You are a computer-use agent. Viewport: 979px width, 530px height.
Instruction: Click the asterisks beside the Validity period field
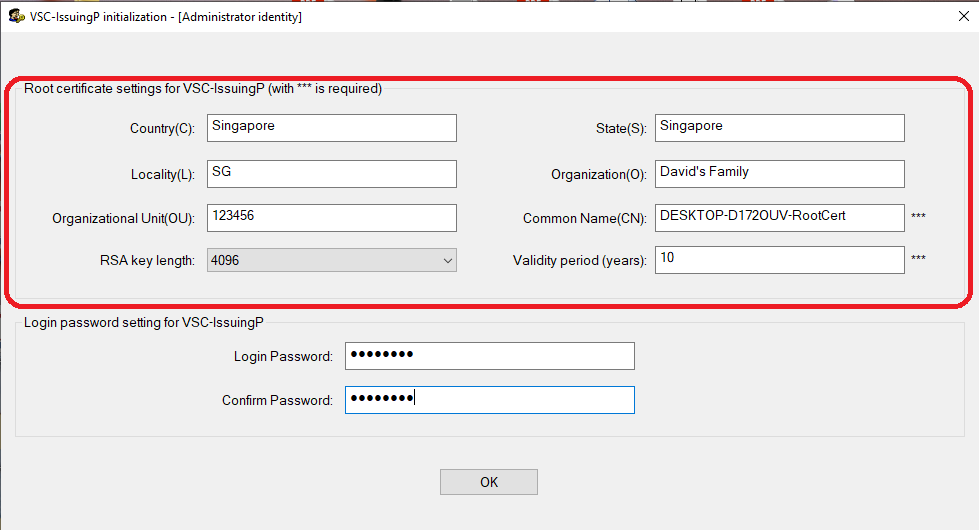coord(918,260)
